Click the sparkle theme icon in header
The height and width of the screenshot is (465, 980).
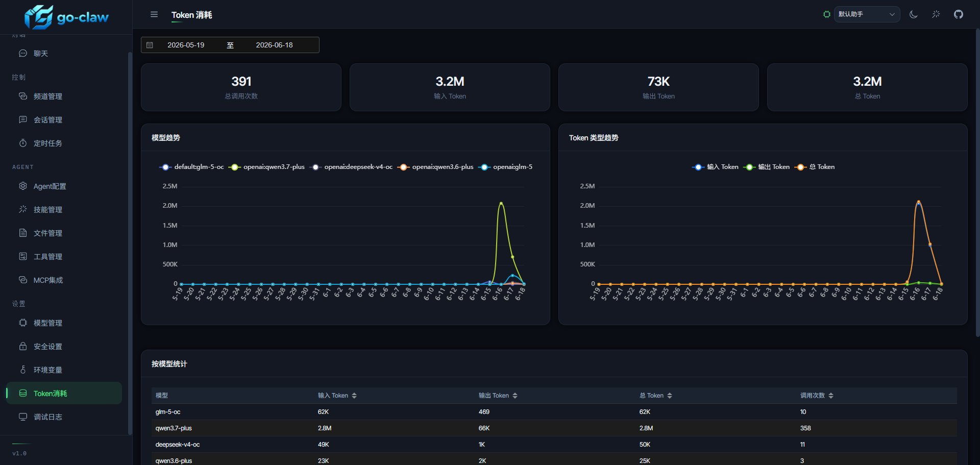tap(936, 14)
